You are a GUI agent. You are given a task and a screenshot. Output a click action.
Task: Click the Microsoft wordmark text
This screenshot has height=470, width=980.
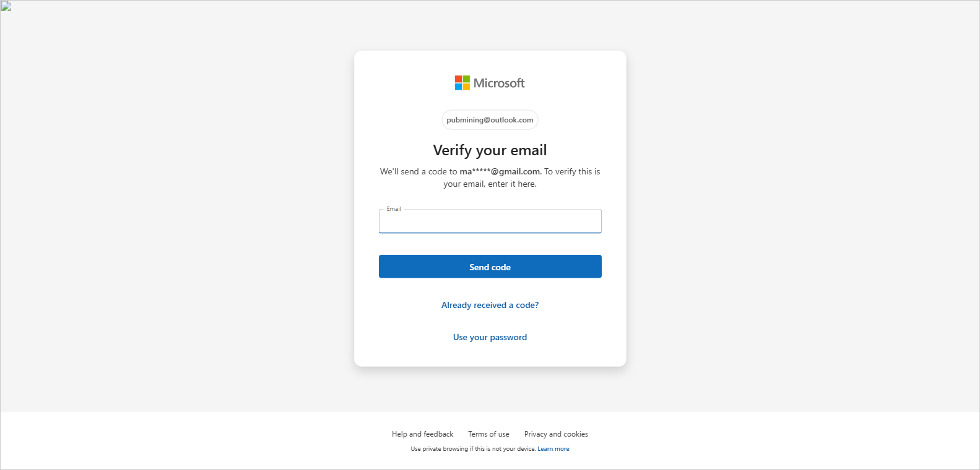click(x=499, y=83)
